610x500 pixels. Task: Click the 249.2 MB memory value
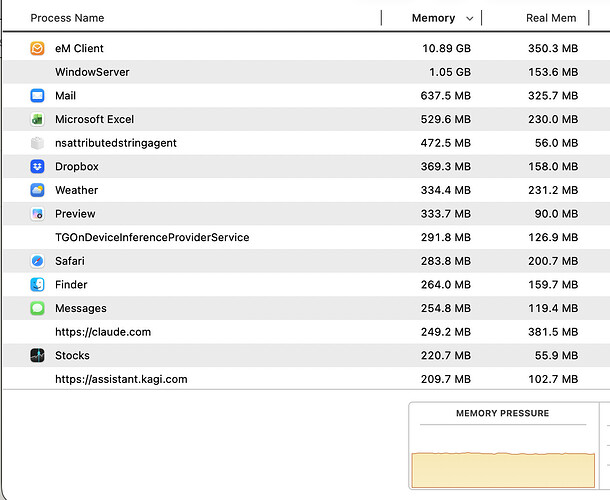tap(446, 332)
